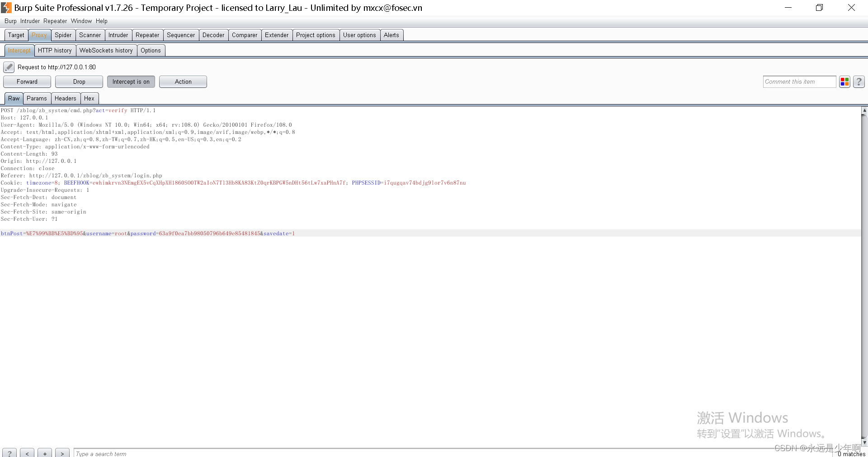Select the HTTP history sub-tab

point(55,51)
